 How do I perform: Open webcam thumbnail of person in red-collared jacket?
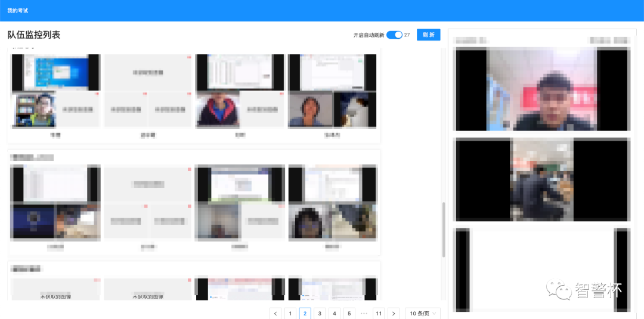pos(218,109)
